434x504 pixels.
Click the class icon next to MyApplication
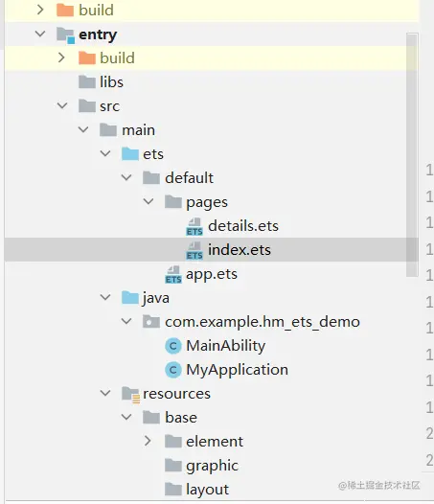click(173, 370)
